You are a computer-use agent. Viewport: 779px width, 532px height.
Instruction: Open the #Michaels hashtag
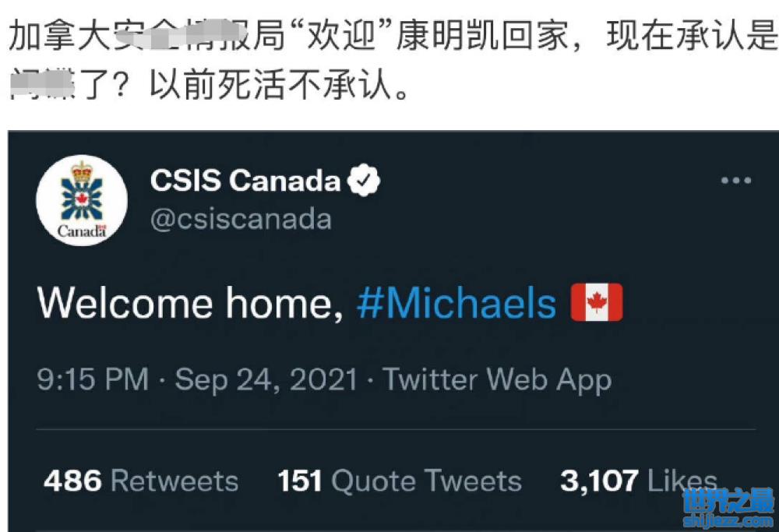point(456,303)
